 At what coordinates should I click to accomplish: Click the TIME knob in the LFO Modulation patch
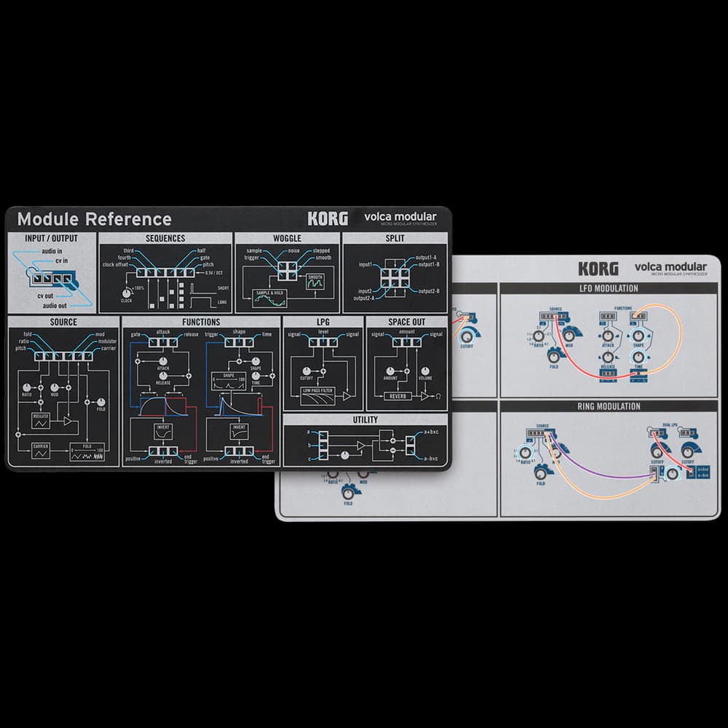638,357
